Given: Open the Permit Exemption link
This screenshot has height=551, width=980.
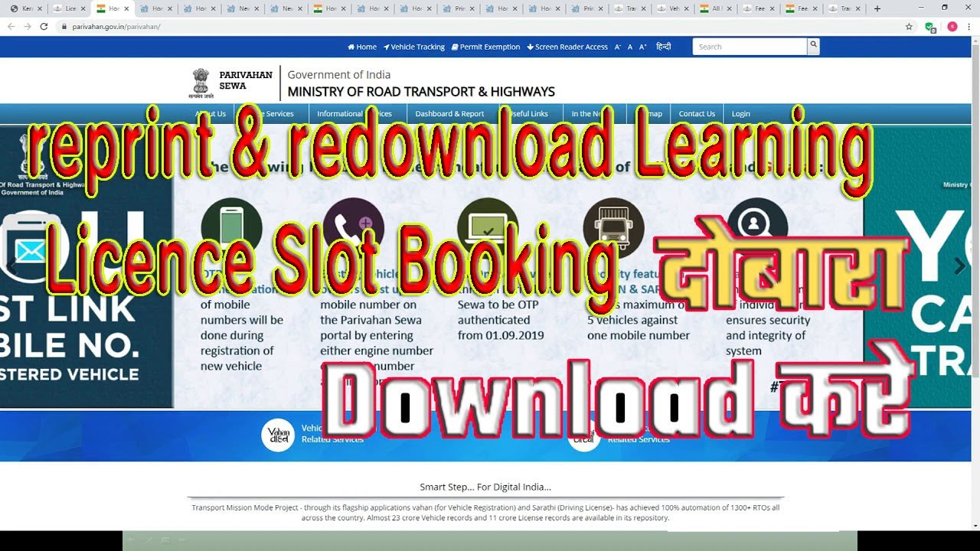Looking at the screenshot, I should pyautogui.click(x=485, y=47).
